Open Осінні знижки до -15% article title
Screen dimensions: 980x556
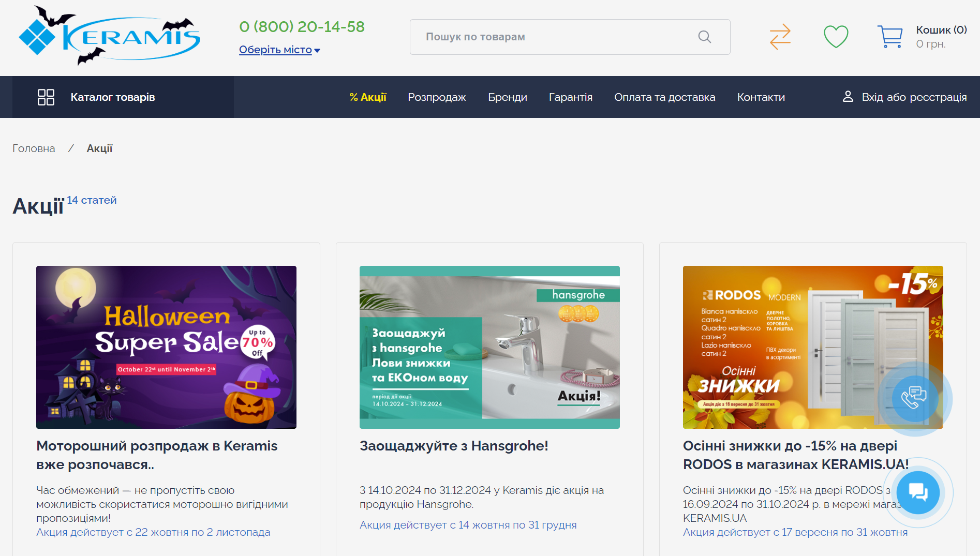point(796,455)
